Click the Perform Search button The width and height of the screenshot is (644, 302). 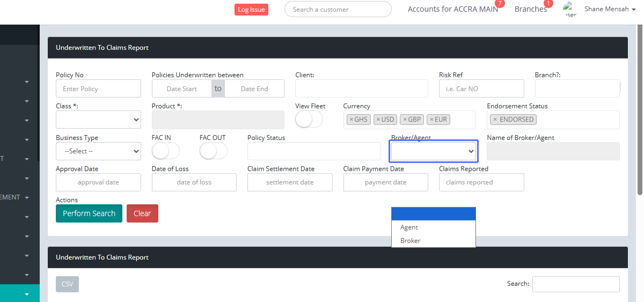(x=89, y=213)
